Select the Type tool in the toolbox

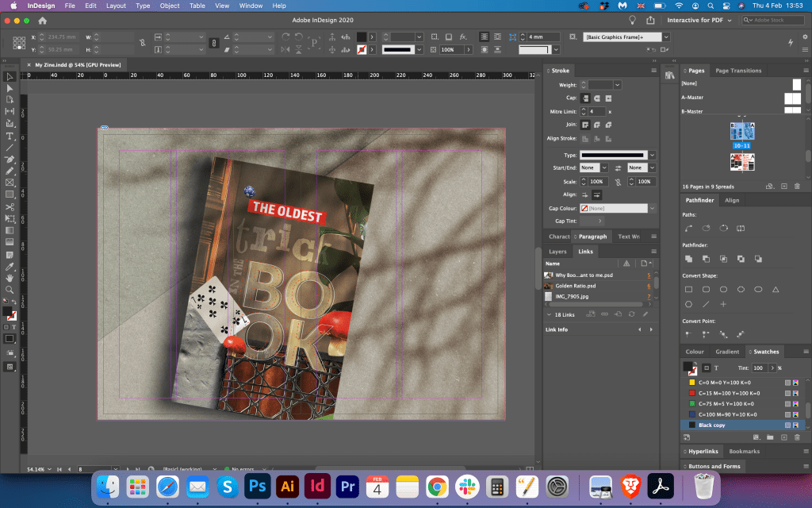coord(10,136)
